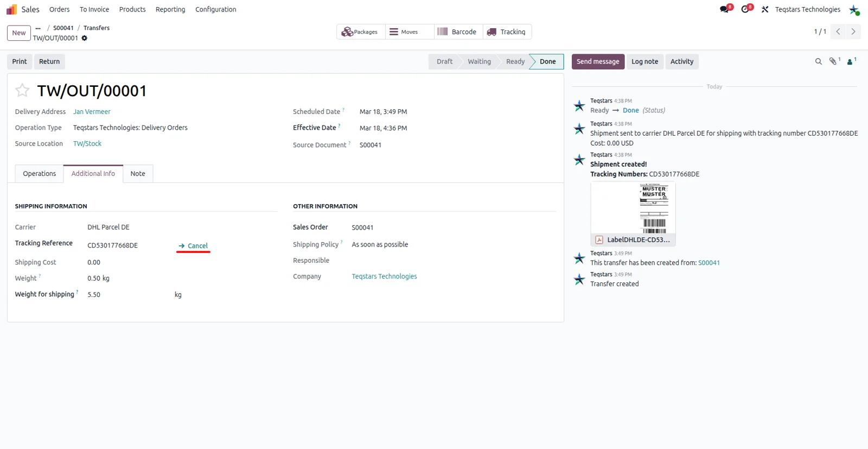The height and width of the screenshot is (449, 868).
Task: Open the activities clock icon
Action: tap(745, 9)
